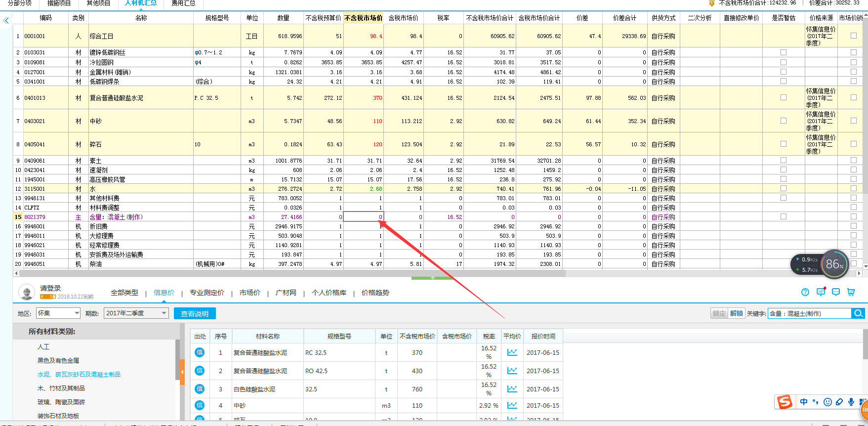Viewport: 868px width, 426px height.
Task: Select the 市场价 price source tab
Action: [250, 293]
